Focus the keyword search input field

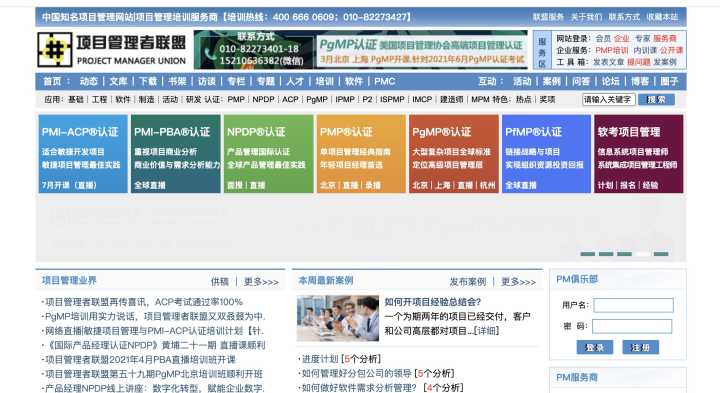tap(608, 99)
